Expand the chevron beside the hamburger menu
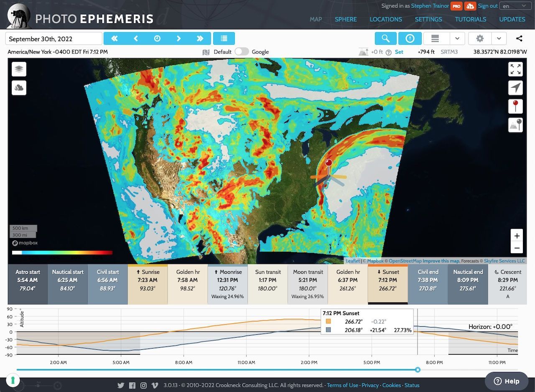Viewport: 535px width, 392px height. click(x=458, y=38)
